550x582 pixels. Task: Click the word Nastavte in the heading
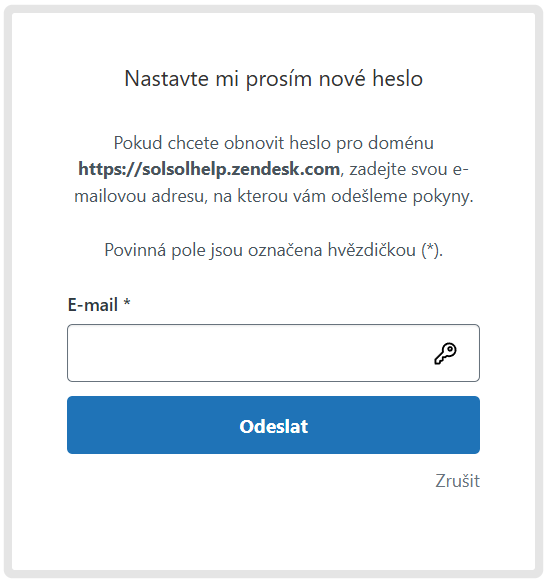click(x=166, y=79)
